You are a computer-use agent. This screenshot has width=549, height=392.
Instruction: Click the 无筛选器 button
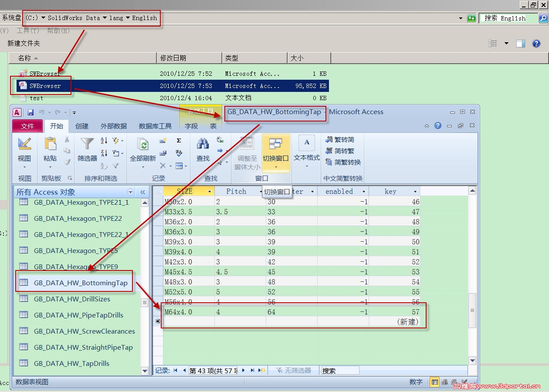point(294,371)
